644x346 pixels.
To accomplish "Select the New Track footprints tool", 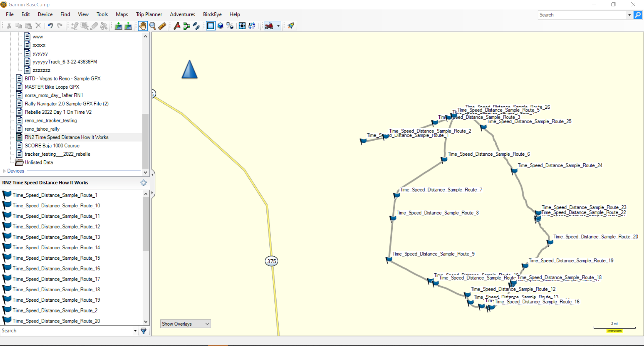I will click(x=196, y=26).
